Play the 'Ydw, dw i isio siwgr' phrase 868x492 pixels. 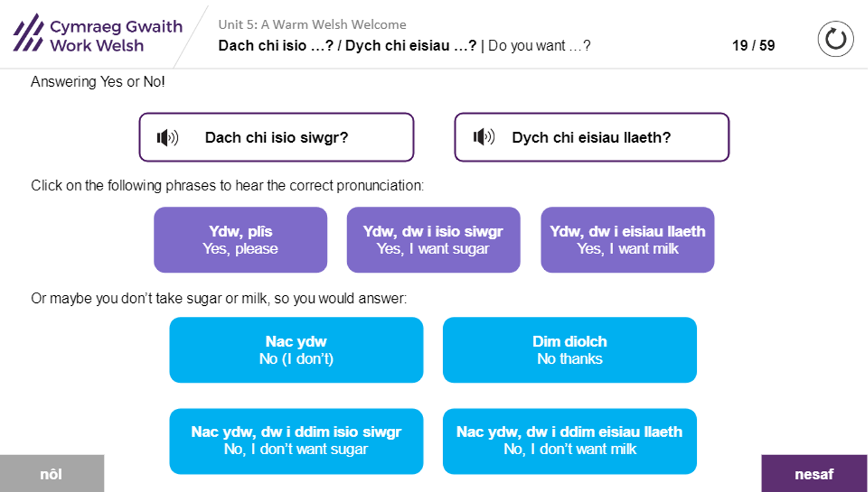click(433, 240)
